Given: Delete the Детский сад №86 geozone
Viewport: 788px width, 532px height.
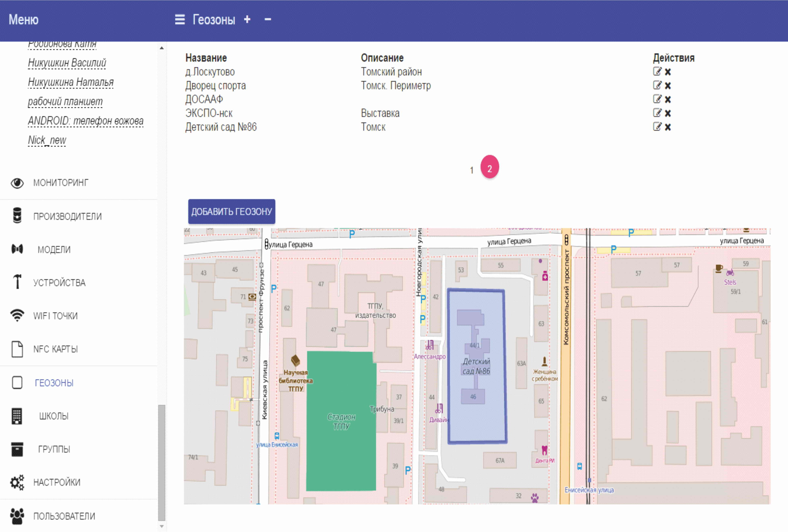Looking at the screenshot, I should (668, 127).
